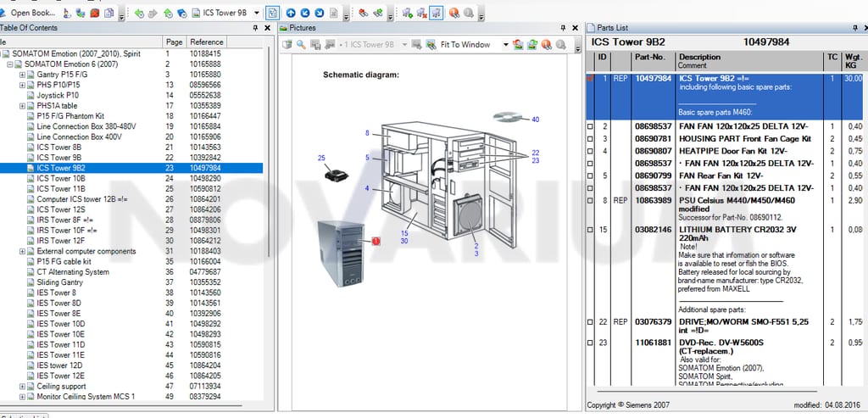This screenshot has width=868, height=418.
Task: Click the magnifier zoom icon in Pictures toolbar
Action: [x=301, y=45]
